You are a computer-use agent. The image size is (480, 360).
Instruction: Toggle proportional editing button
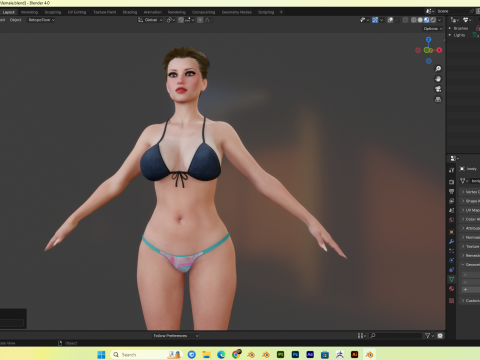point(200,20)
